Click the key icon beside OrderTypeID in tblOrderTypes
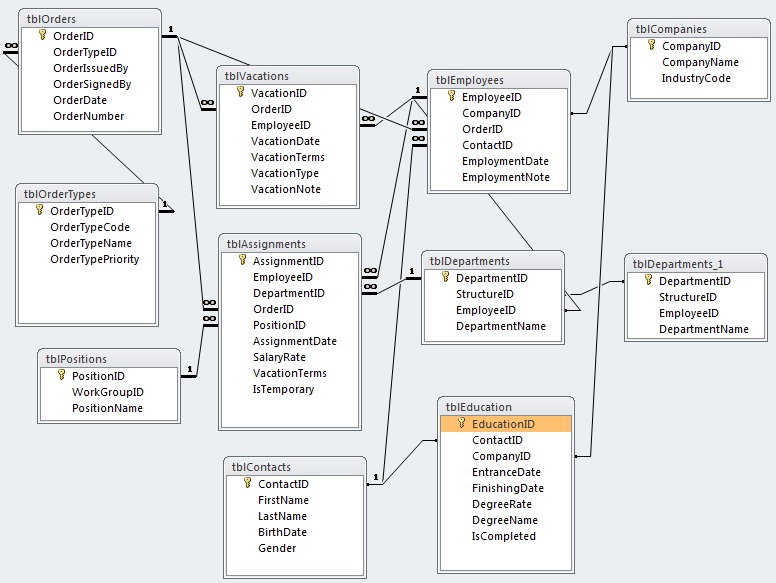The image size is (776, 583). pyautogui.click(x=40, y=210)
